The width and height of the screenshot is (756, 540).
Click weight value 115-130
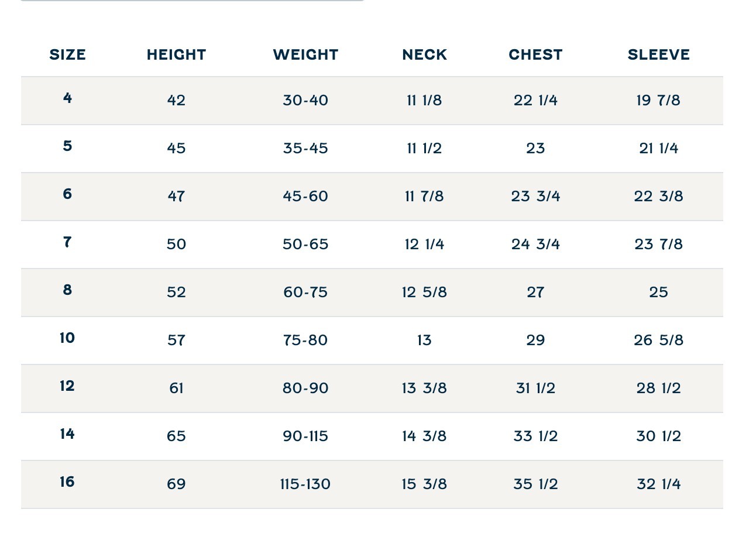[x=305, y=484]
